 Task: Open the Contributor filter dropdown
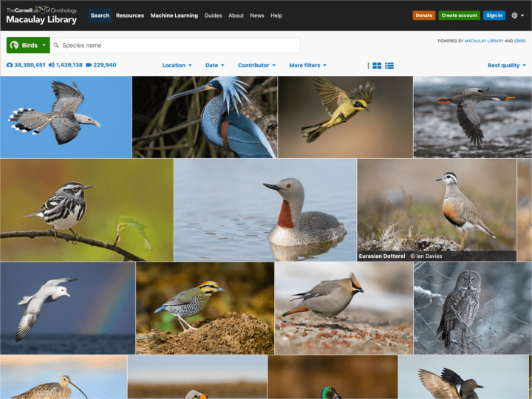[256, 65]
